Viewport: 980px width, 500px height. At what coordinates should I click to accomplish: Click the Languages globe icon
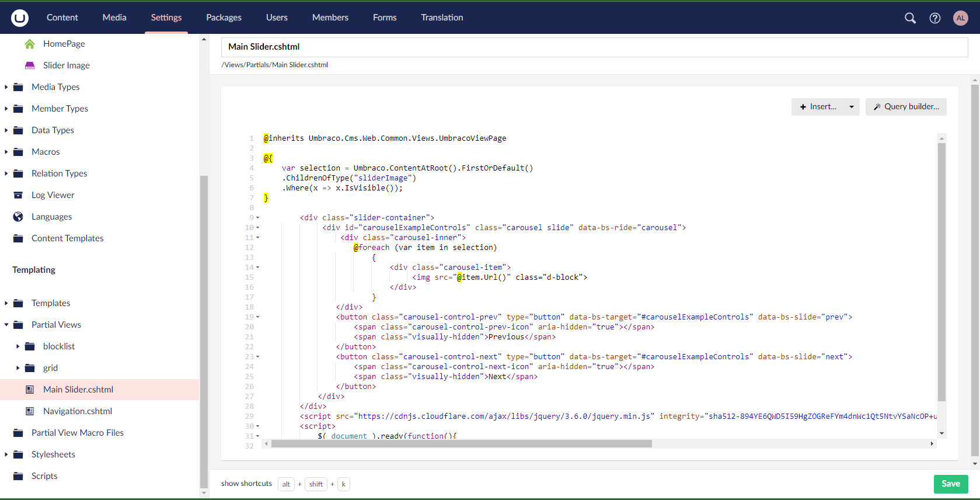[x=19, y=217]
